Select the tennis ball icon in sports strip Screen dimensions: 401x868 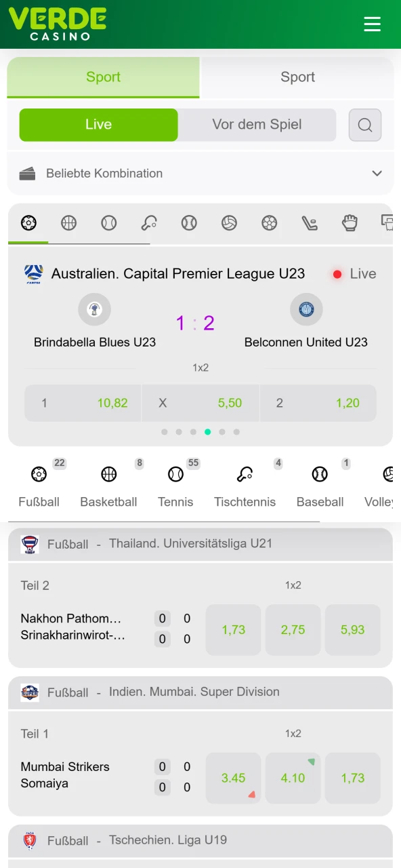[108, 223]
